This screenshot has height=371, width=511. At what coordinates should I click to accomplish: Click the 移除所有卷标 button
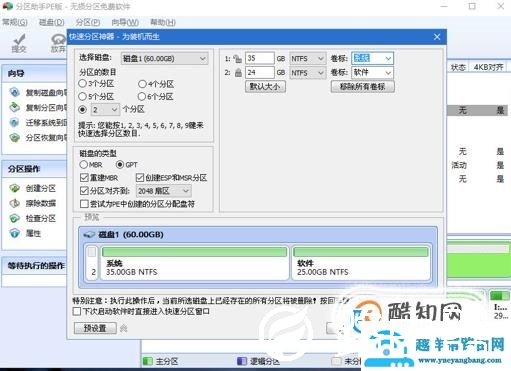pos(363,87)
